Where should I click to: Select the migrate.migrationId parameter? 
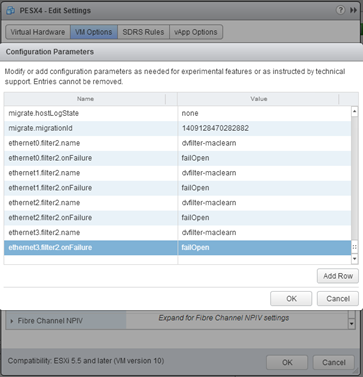(91, 128)
